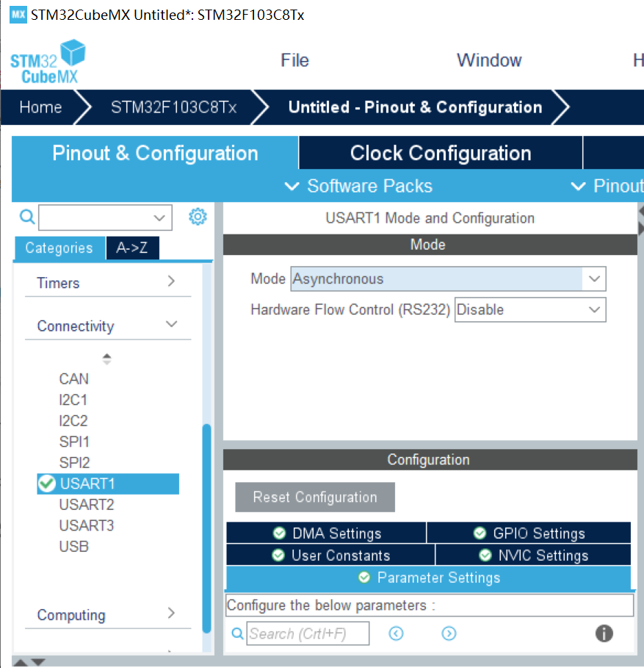This screenshot has height=668, width=644.
Task: Click Untitled - Pinout & Configuration breadcrumb
Action: coord(415,107)
